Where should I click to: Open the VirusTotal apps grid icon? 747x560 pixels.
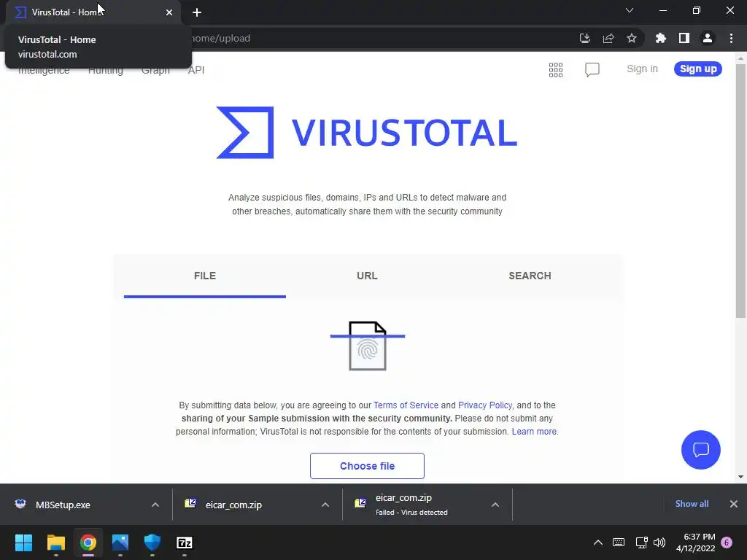click(x=556, y=69)
